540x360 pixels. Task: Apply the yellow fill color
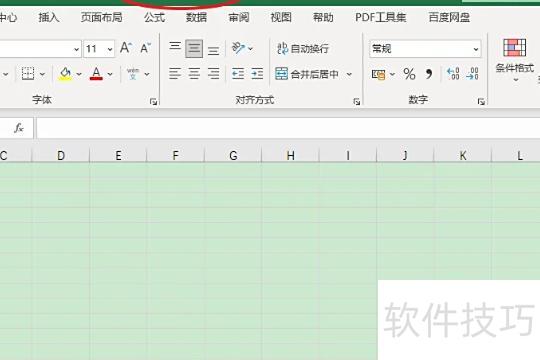(65, 74)
